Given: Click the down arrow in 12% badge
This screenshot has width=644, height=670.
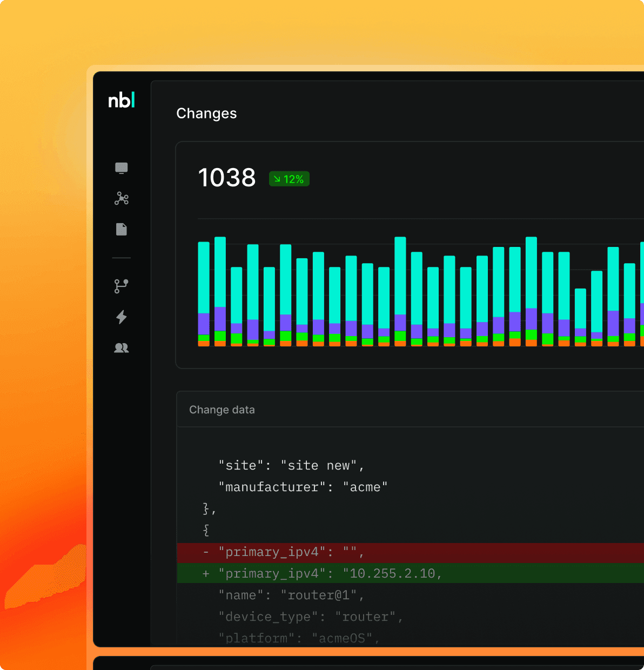Looking at the screenshot, I should pos(277,179).
